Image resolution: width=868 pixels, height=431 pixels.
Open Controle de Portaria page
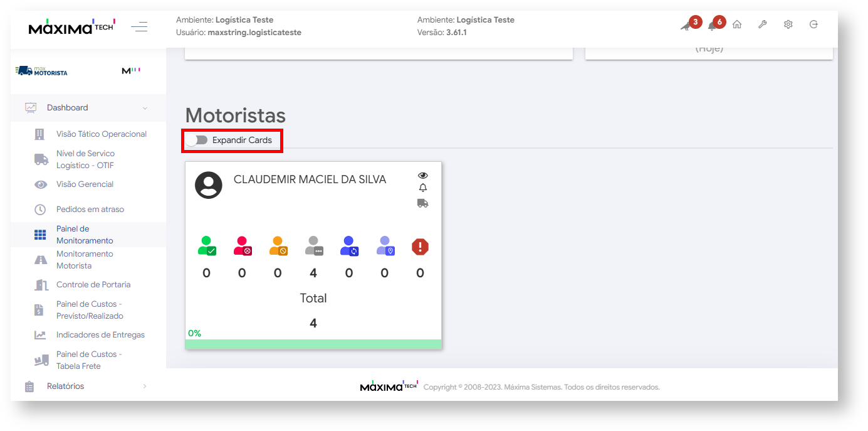(x=93, y=285)
